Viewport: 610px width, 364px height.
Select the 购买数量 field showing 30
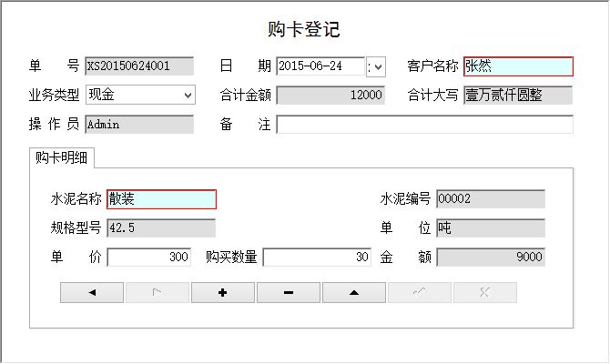pos(317,258)
